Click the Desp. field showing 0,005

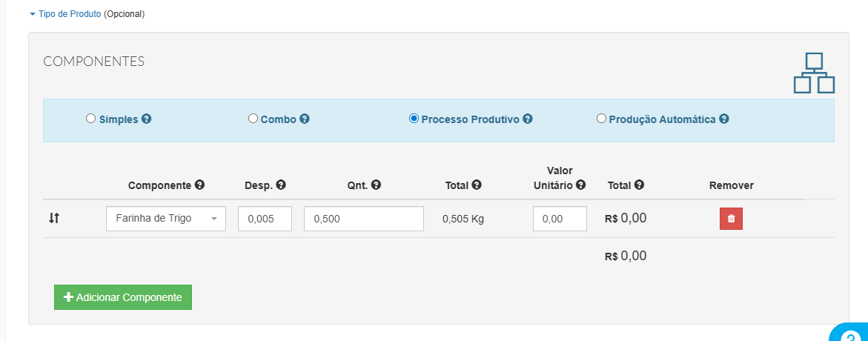(265, 219)
